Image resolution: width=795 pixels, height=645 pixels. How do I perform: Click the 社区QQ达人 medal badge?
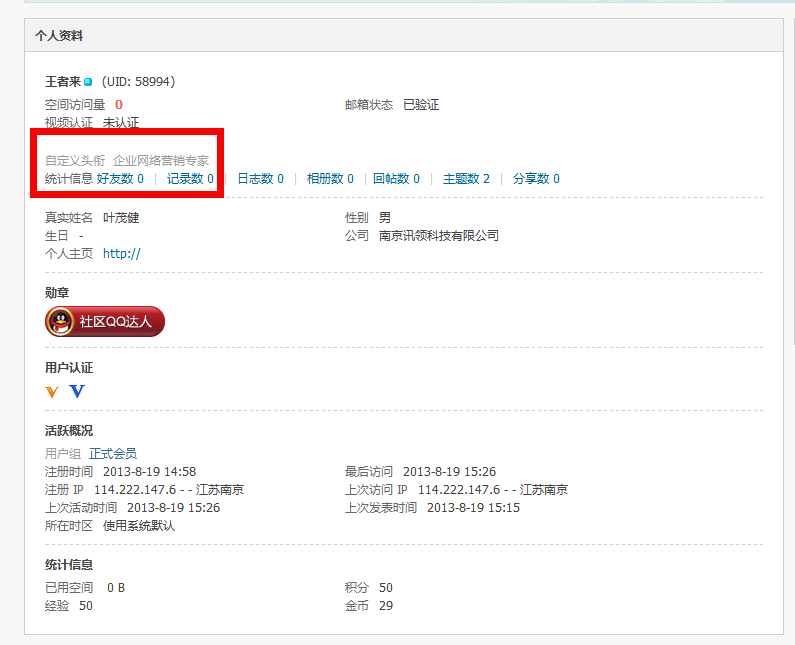pyautogui.click(x=105, y=321)
